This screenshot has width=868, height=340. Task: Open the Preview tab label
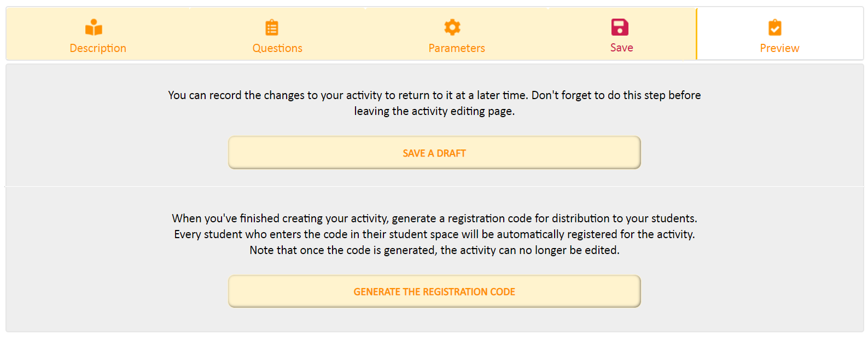click(x=779, y=48)
